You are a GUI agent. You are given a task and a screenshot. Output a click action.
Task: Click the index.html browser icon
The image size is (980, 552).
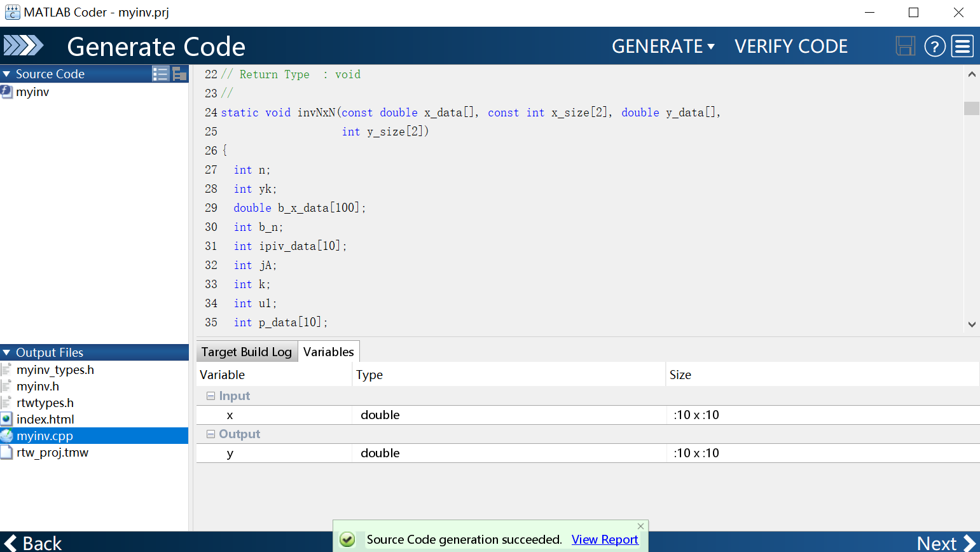point(6,419)
